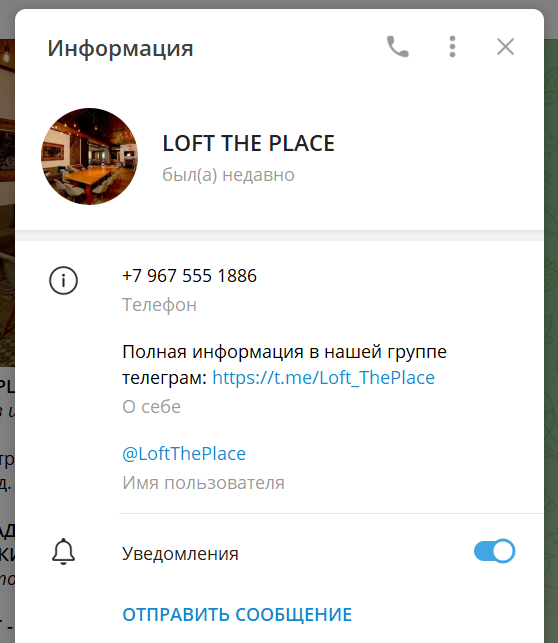
Task: Click the dimmed chat photo behind the panel
Action: (7, 203)
